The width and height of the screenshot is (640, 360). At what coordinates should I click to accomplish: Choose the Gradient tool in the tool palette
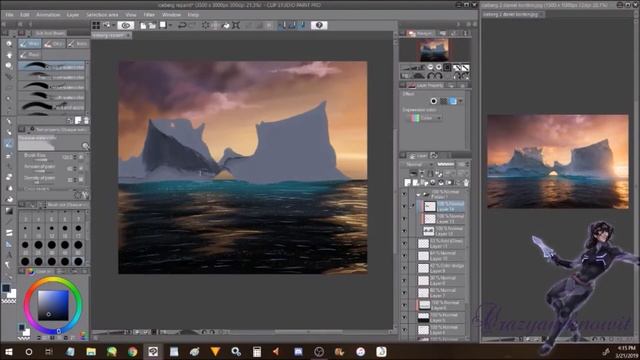[9, 211]
